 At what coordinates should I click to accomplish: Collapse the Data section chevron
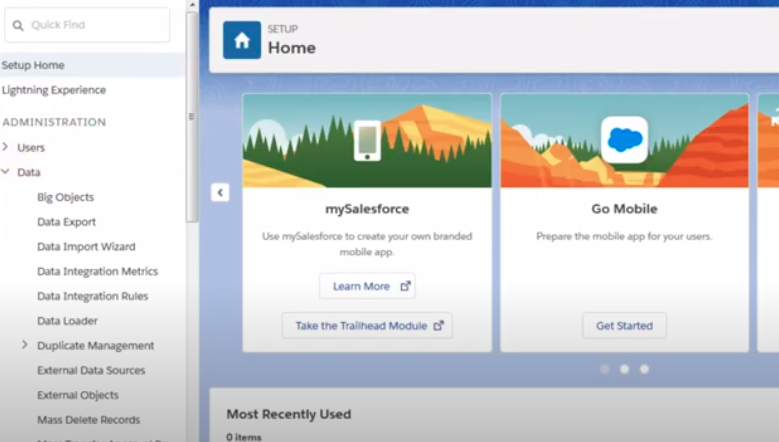(x=5, y=172)
